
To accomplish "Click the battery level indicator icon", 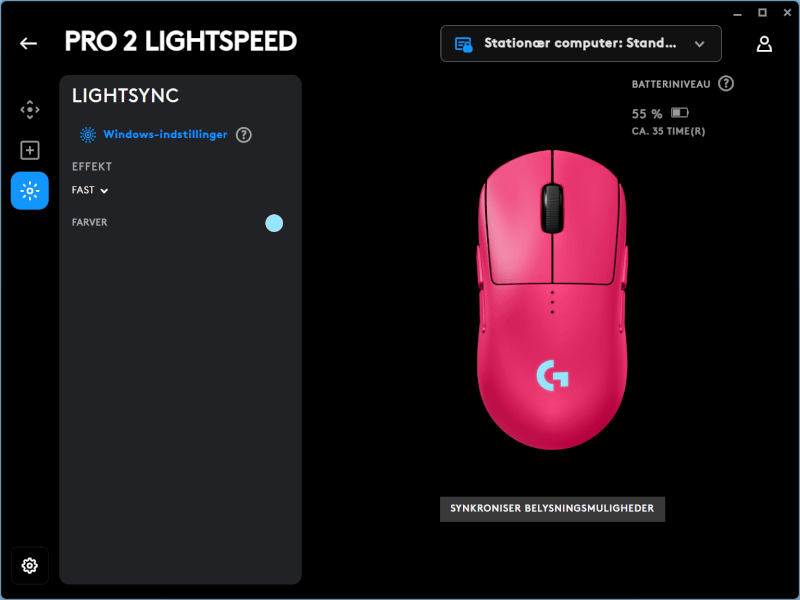I will click(x=680, y=113).
